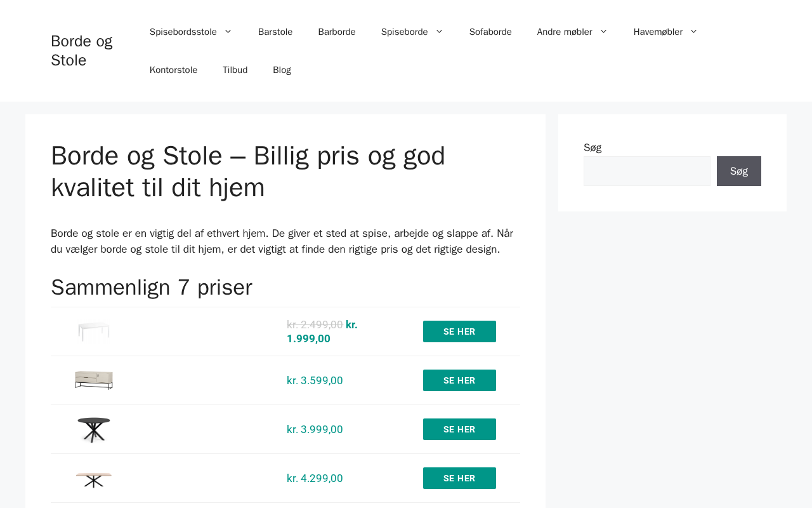
Task: Click SE HER for the kr. 3.599,00 product
Action: click(459, 380)
